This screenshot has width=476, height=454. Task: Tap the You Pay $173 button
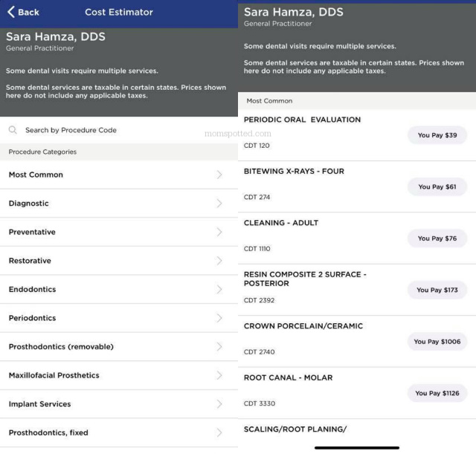click(x=437, y=290)
